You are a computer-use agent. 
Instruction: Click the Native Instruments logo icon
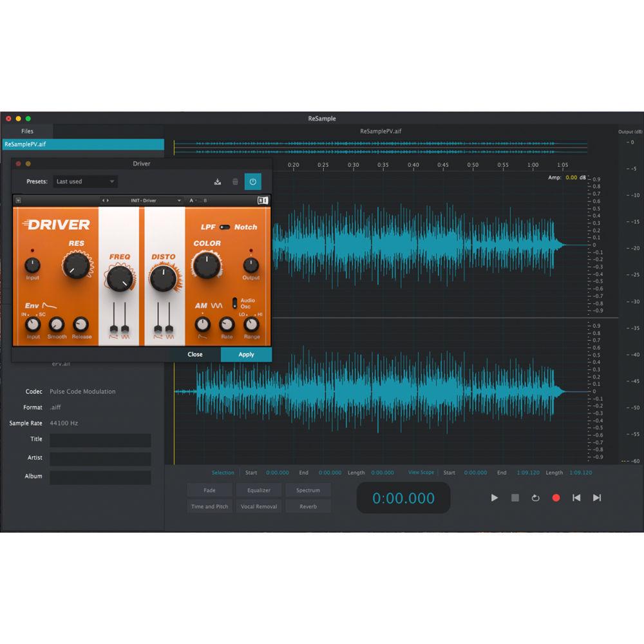[x=263, y=200]
